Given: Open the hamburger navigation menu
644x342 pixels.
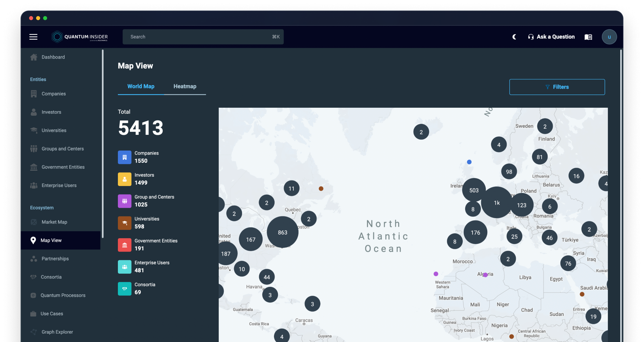Looking at the screenshot, I should click(33, 37).
